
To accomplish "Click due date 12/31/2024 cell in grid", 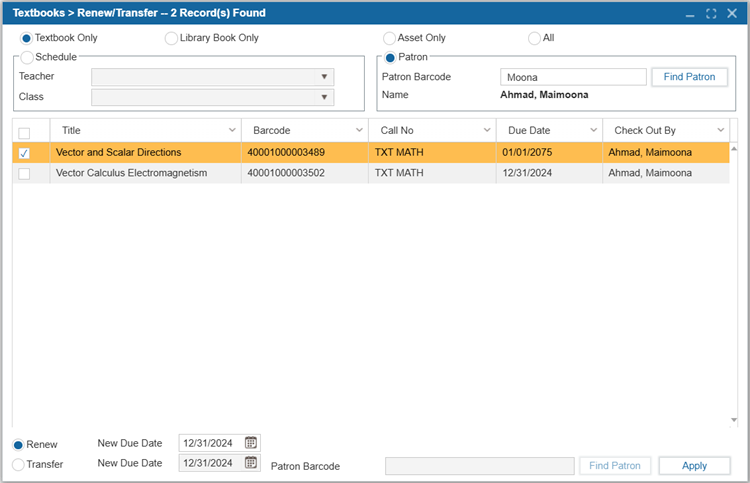I will (527, 173).
